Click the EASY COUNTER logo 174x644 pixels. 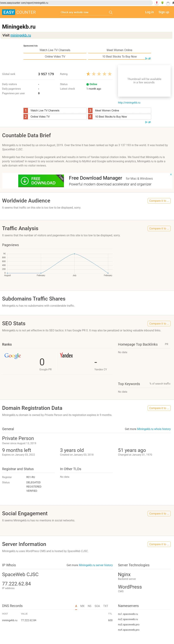19,12
